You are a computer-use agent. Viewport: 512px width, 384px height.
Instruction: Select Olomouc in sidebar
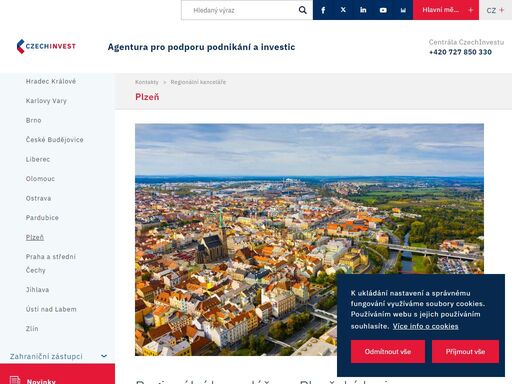[40, 179]
